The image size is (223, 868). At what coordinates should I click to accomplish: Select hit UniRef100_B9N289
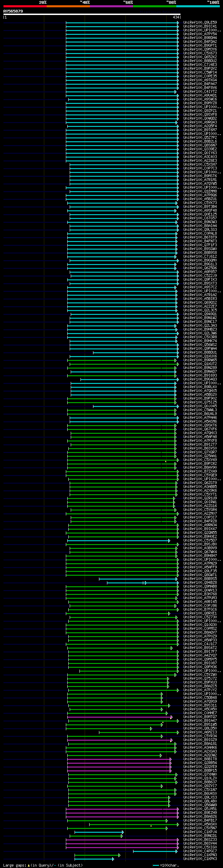point(200,368)
